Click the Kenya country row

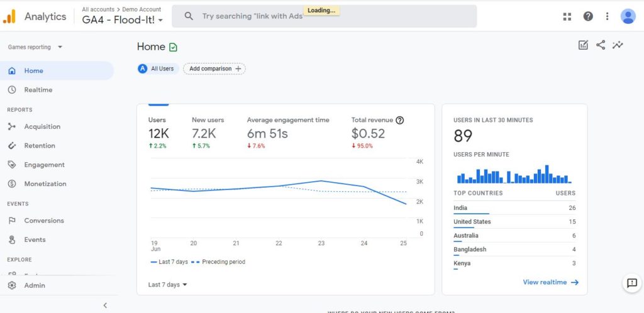(x=514, y=263)
